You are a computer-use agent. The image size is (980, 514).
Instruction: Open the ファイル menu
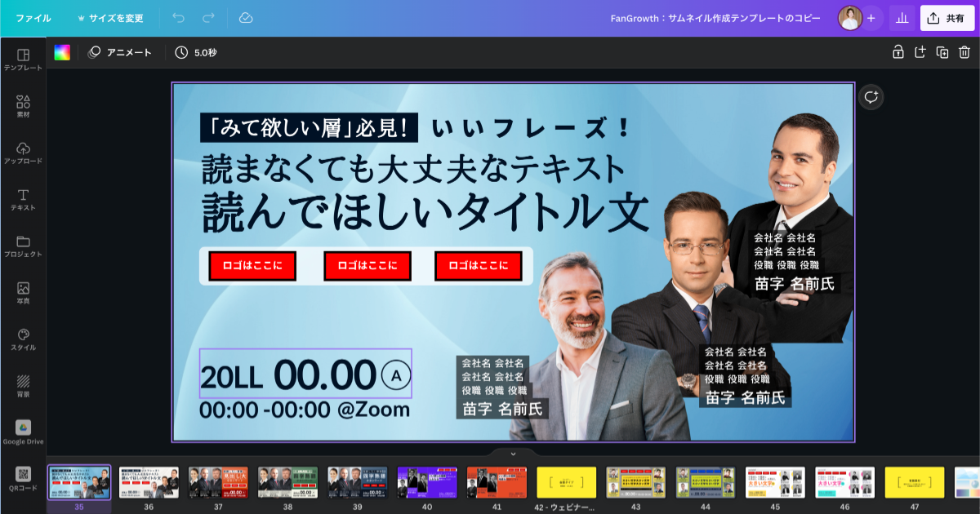(33, 18)
